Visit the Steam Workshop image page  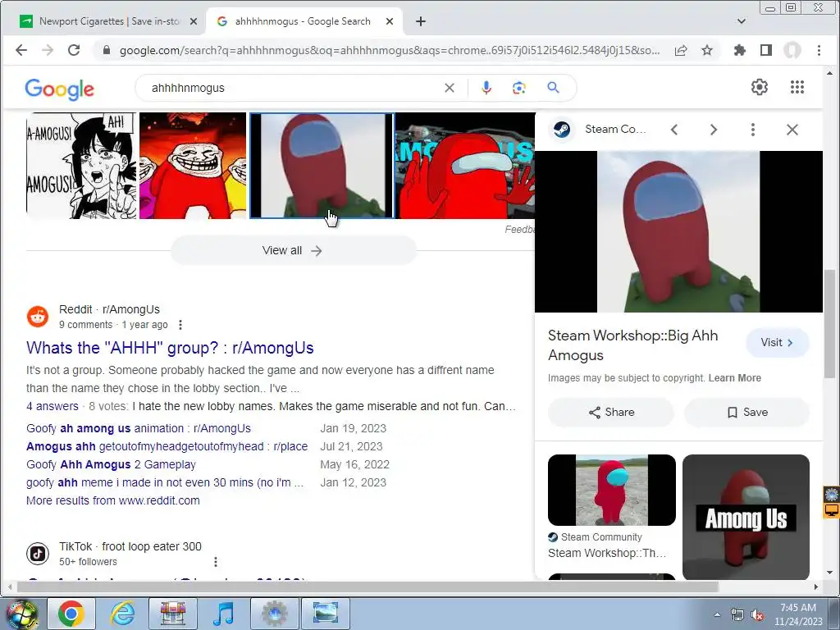778,342
